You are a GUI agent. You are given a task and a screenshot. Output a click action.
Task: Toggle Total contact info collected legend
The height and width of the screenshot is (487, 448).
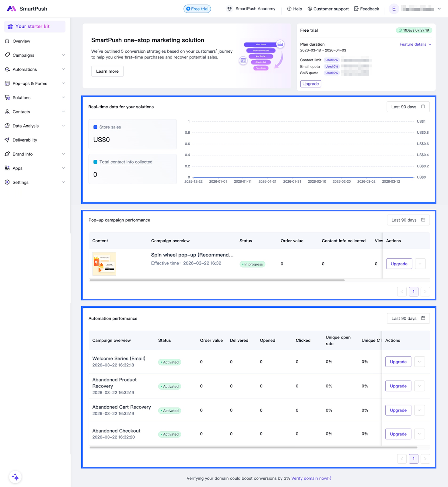96,162
